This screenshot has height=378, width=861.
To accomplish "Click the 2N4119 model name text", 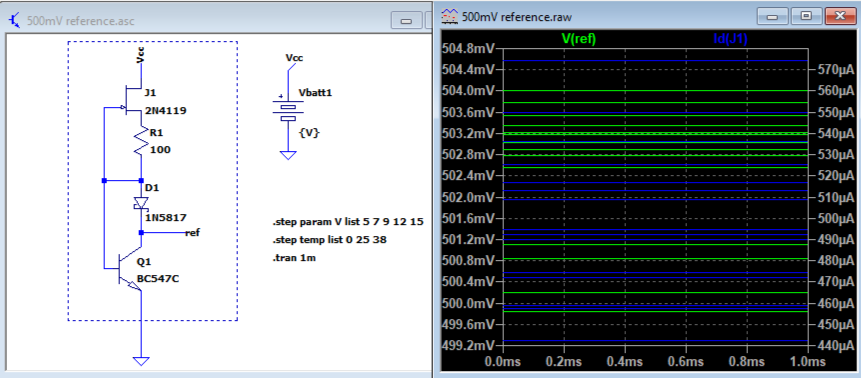I will click(166, 110).
